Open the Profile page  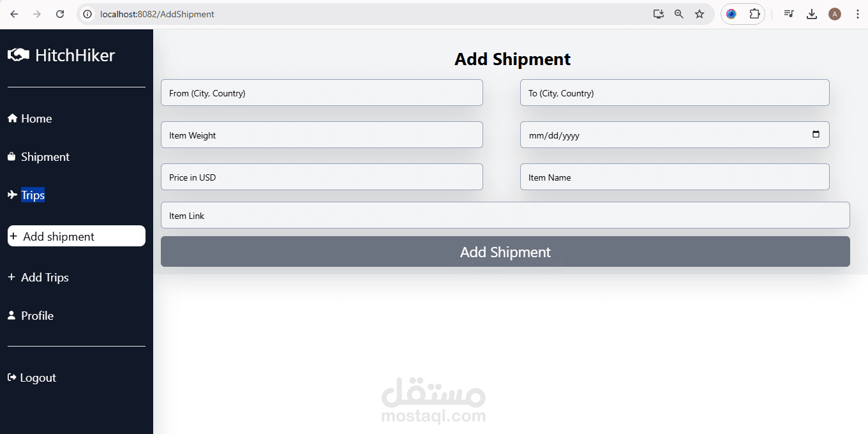(x=37, y=316)
